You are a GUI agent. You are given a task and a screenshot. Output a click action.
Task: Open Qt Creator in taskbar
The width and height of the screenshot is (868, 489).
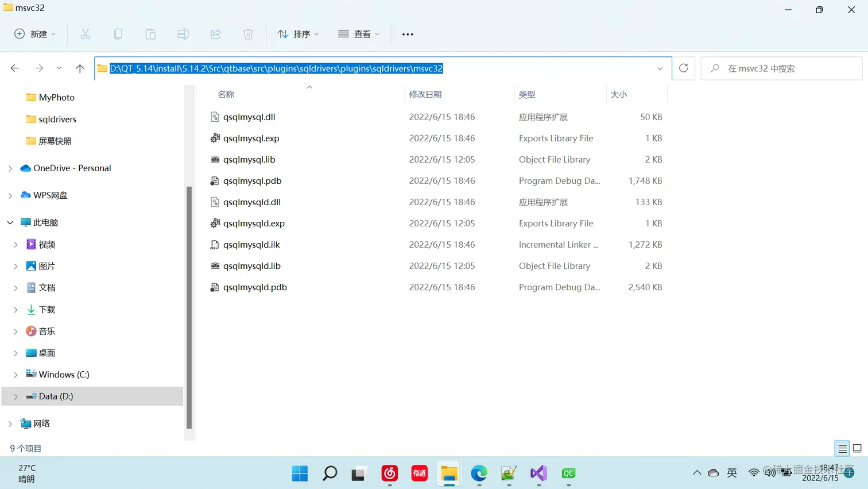pos(568,473)
